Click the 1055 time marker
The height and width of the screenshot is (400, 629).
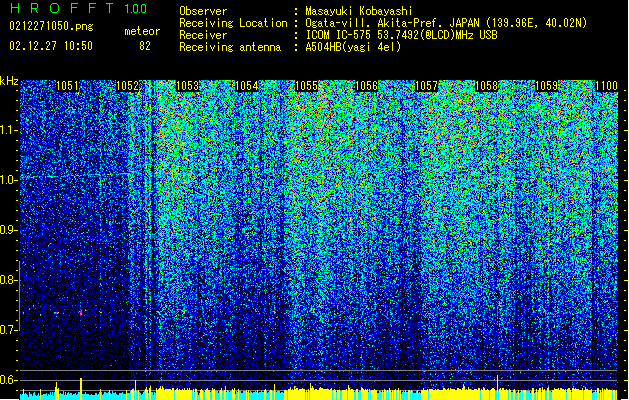coord(307,86)
